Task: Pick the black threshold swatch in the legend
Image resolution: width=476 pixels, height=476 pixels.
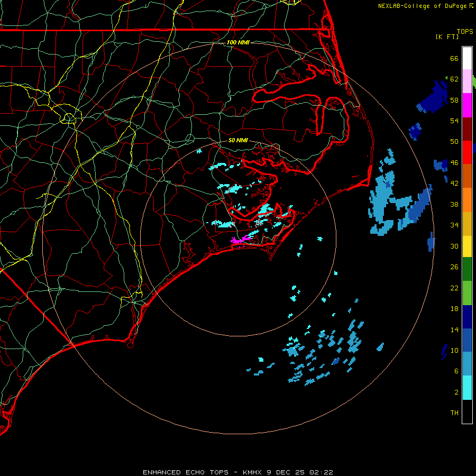Action: [467, 411]
